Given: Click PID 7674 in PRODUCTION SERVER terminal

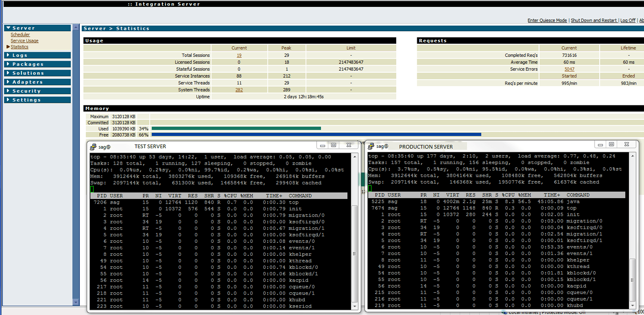Looking at the screenshot, I should tap(378, 208).
